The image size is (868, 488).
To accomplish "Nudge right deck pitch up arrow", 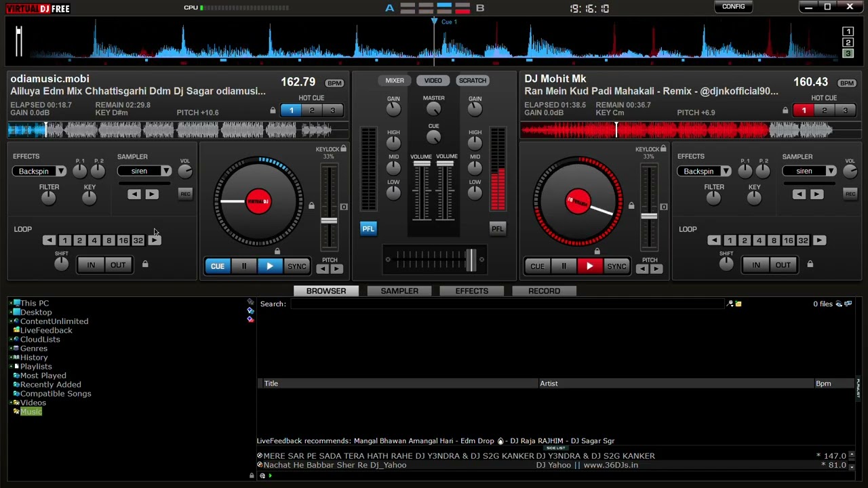I will click(656, 269).
